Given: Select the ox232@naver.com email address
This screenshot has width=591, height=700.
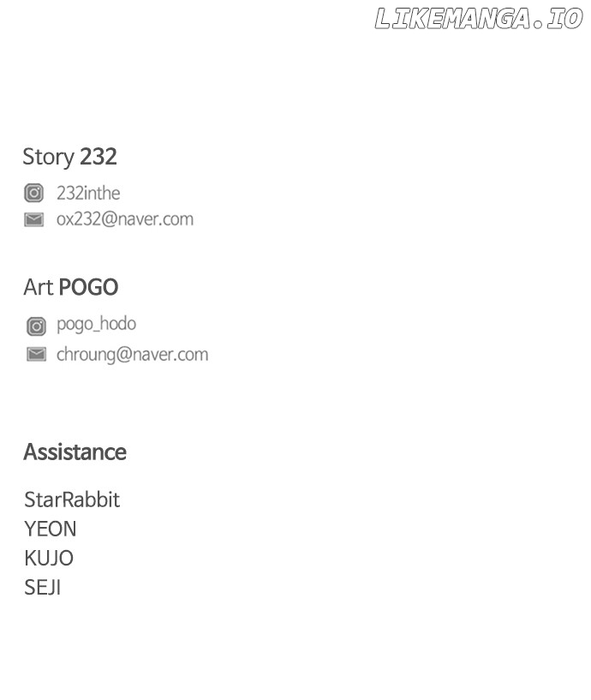Looking at the screenshot, I should [125, 219].
